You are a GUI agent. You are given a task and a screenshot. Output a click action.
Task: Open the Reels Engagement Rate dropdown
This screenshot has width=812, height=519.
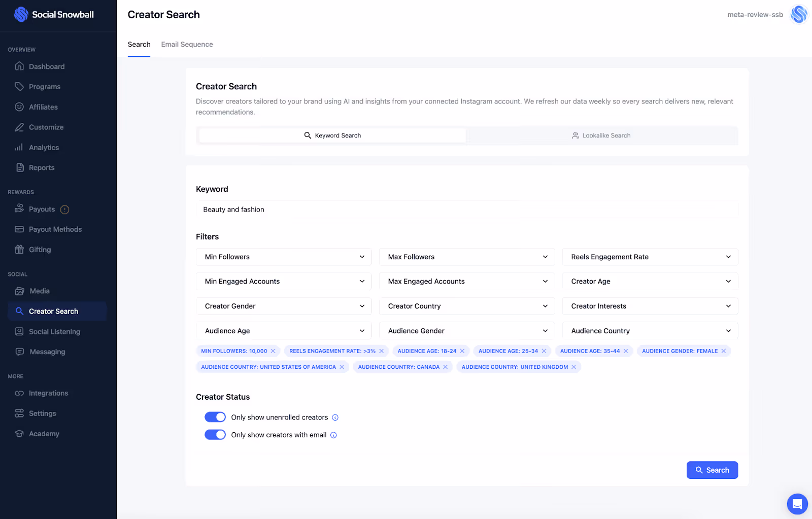tap(650, 257)
